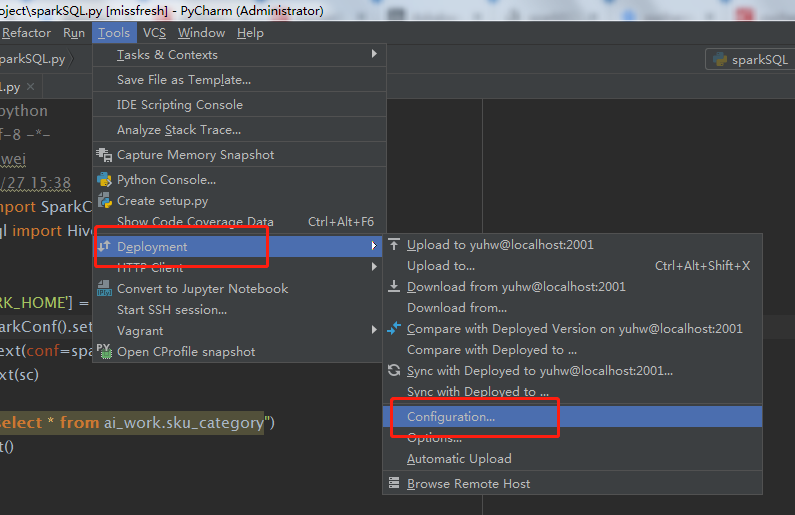Click the Deployment arrows icon
This screenshot has width=795, height=515.
pyautogui.click(x=104, y=246)
